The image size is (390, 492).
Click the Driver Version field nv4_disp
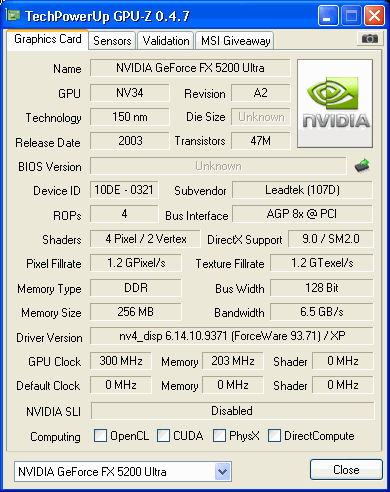pos(232,336)
